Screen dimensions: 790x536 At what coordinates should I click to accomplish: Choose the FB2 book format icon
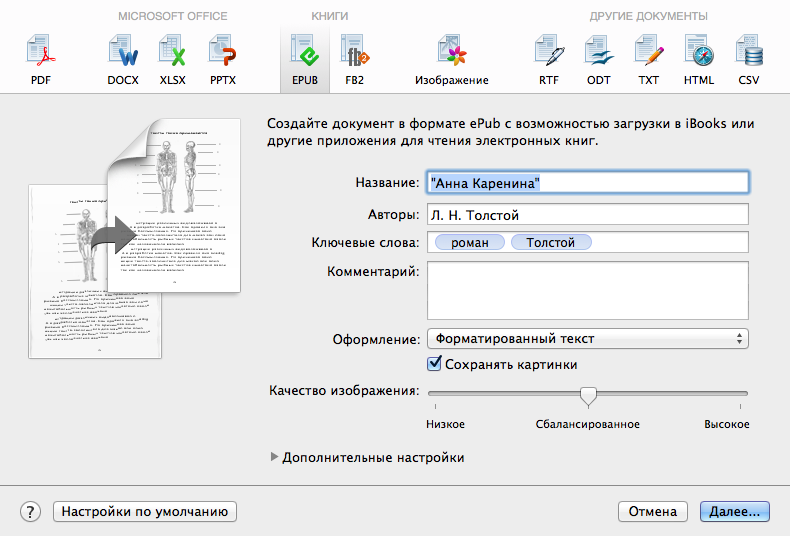354,58
